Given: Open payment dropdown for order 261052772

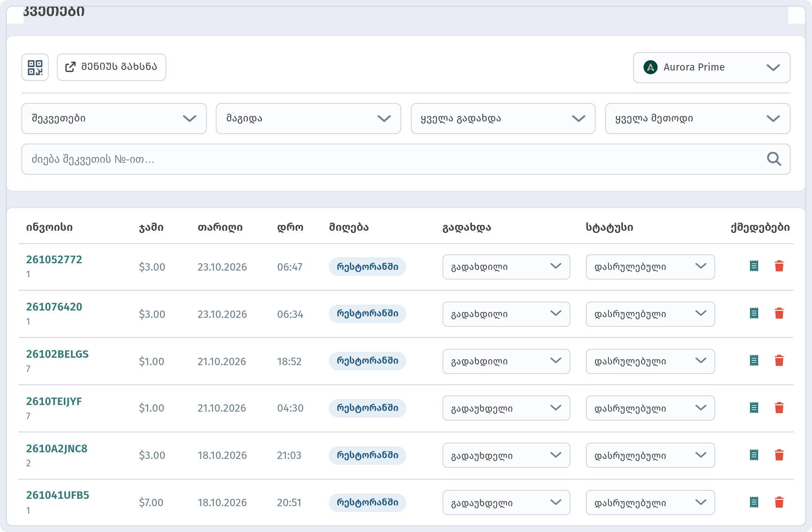Looking at the screenshot, I should (506, 267).
